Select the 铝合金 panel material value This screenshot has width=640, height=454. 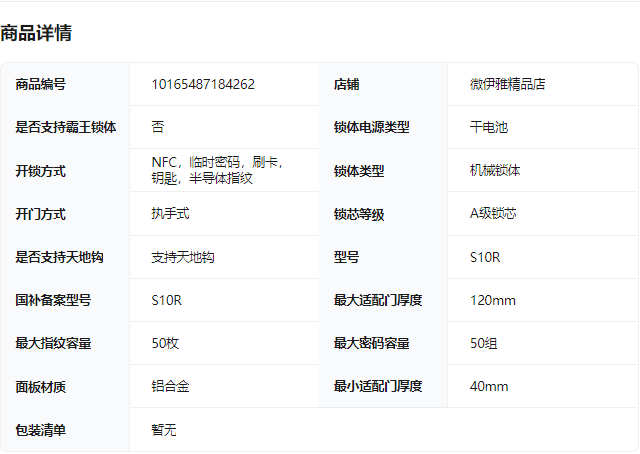(x=171, y=386)
